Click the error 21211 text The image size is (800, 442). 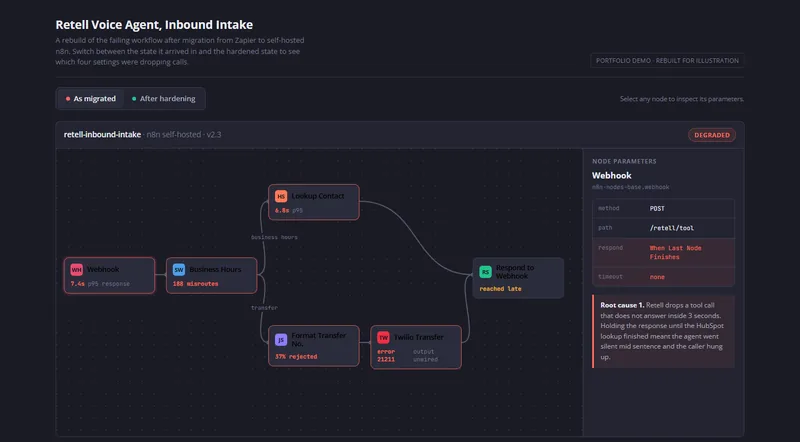click(386, 356)
